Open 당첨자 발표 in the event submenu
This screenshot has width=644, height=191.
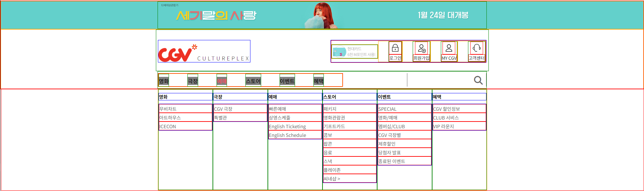click(405, 152)
